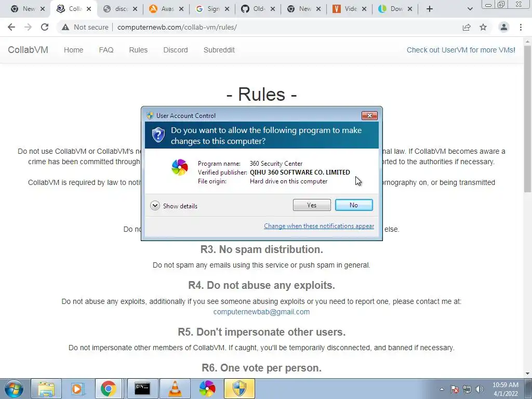Click the '- Rules -' page title
The image size is (532, 399).
click(262, 95)
